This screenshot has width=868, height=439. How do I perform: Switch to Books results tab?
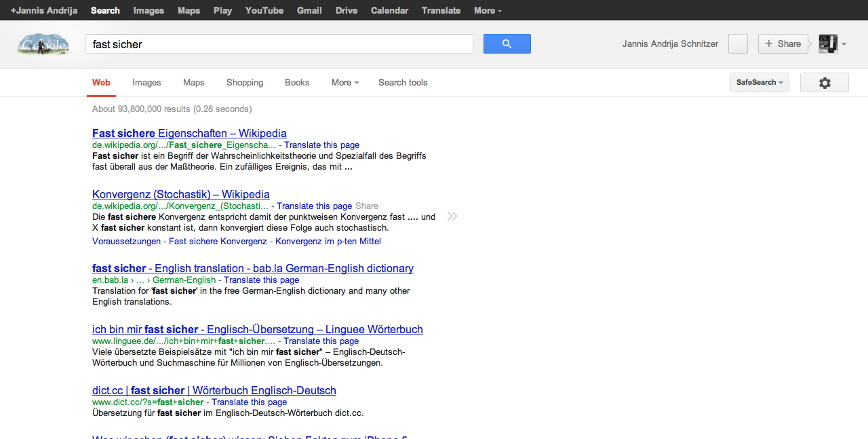(x=297, y=83)
